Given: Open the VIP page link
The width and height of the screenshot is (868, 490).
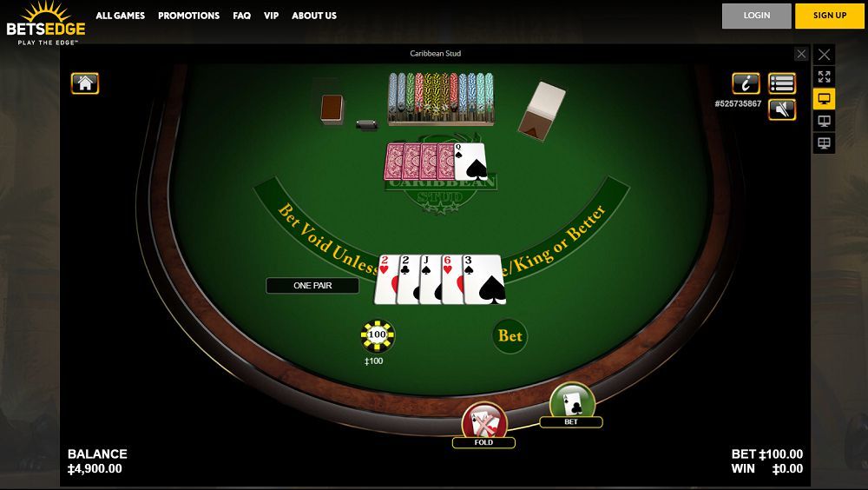Looking at the screenshot, I should [x=271, y=16].
